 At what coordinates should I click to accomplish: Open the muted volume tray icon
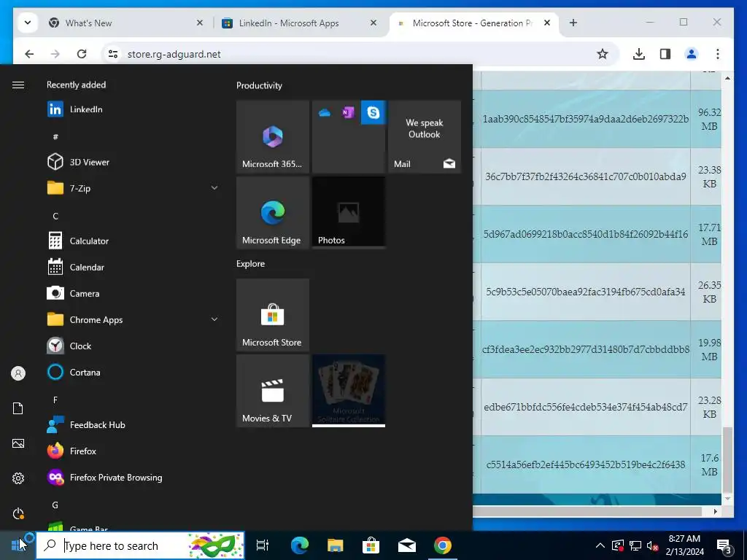[x=652, y=545]
